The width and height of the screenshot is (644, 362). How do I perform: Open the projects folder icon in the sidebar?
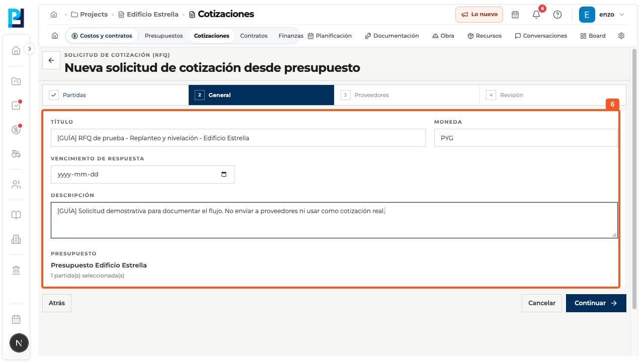tap(16, 81)
